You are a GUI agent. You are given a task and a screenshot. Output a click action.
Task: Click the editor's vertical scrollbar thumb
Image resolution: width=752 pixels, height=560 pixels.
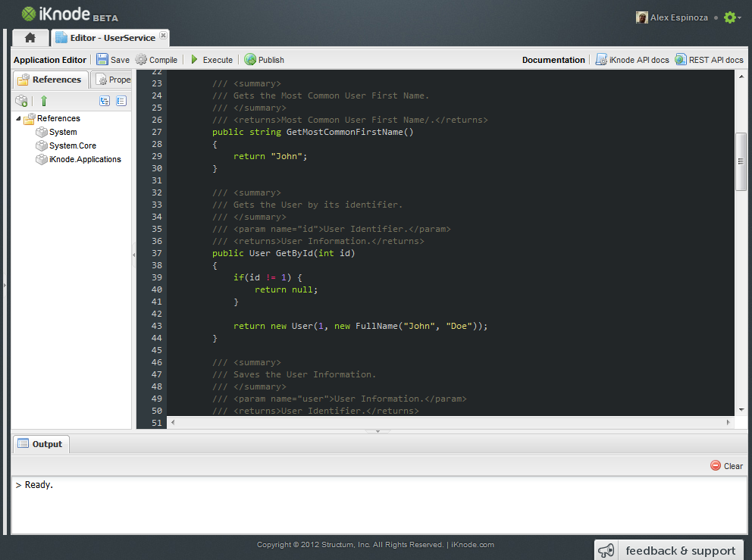click(741, 161)
